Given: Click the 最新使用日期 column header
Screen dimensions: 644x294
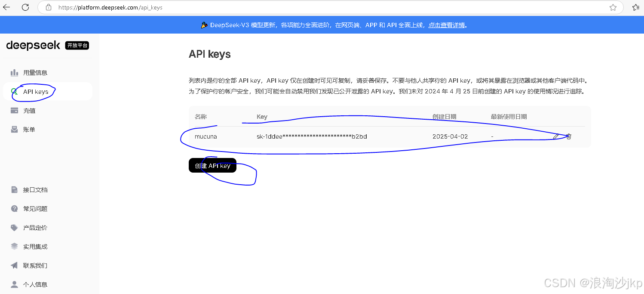Looking at the screenshot, I should pyautogui.click(x=509, y=117).
